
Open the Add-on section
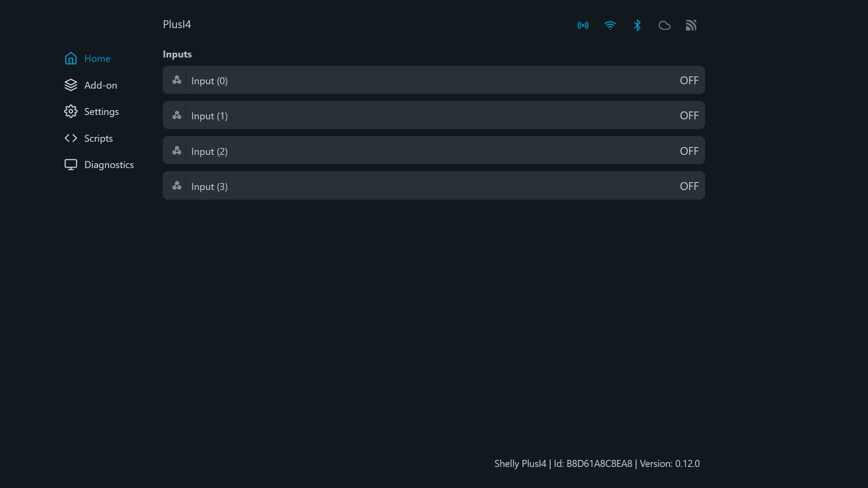[x=100, y=85]
